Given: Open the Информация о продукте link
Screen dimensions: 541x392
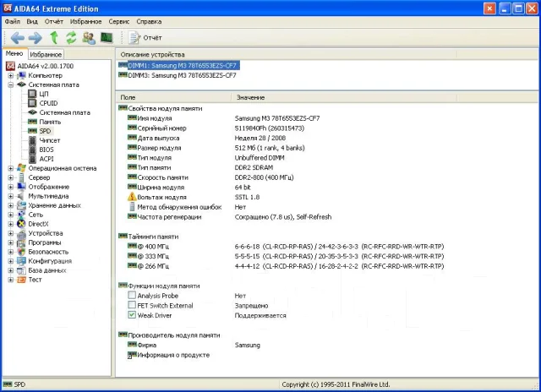Looking at the screenshot, I should pos(173,355).
